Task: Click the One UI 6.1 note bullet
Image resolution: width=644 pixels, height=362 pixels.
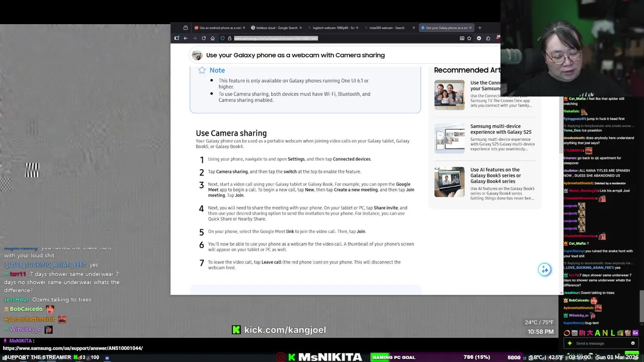Action: pyautogui.click(x=293, y=83)
